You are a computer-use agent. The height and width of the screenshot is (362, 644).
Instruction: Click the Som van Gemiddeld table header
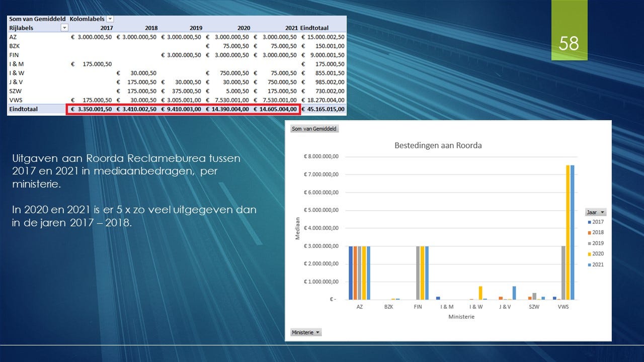37,19
